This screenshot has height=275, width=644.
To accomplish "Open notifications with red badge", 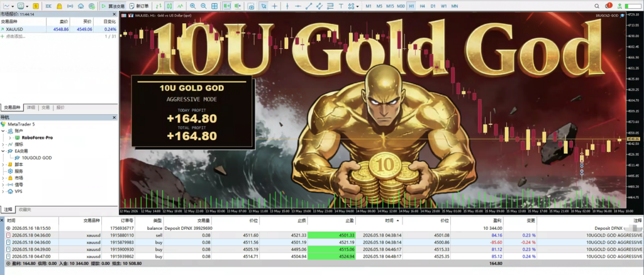I will pos(609,6).
